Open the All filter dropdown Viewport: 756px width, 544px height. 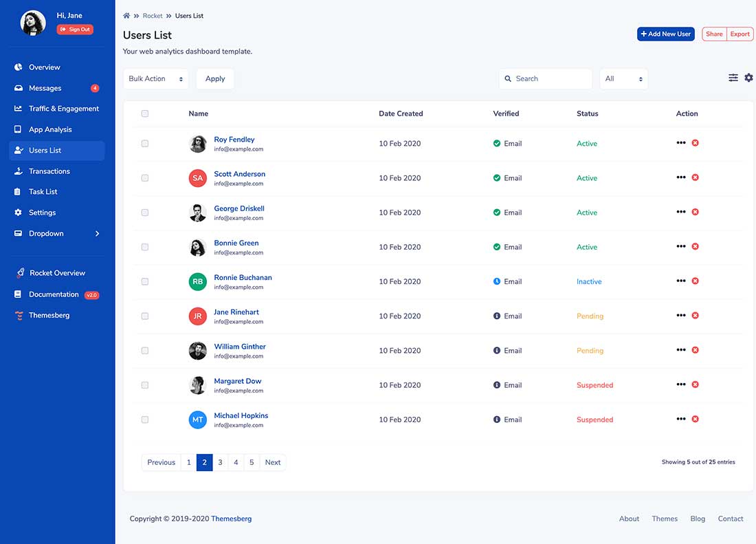[x=623, y=78]
